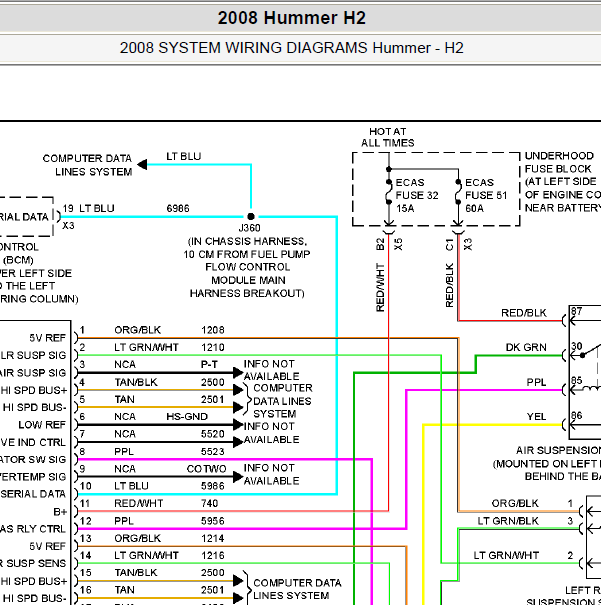601x605 pixels.
Task: Select circuit number 5520
Action: [213, 434]
